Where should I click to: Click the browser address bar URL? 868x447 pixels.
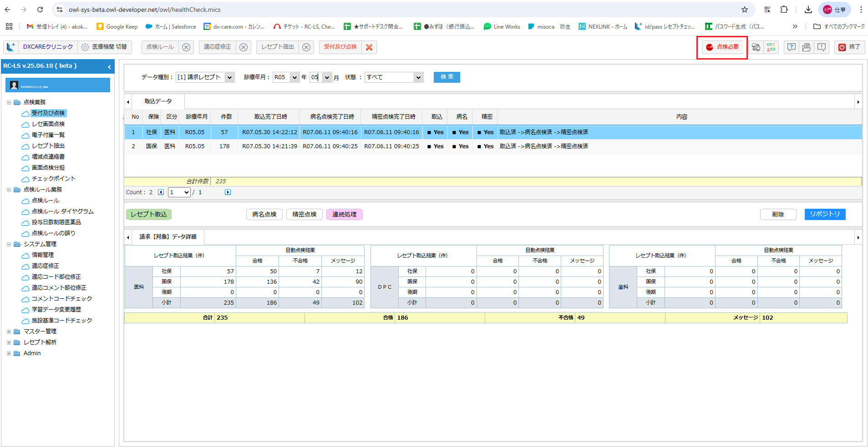click(x=145, y=10)
